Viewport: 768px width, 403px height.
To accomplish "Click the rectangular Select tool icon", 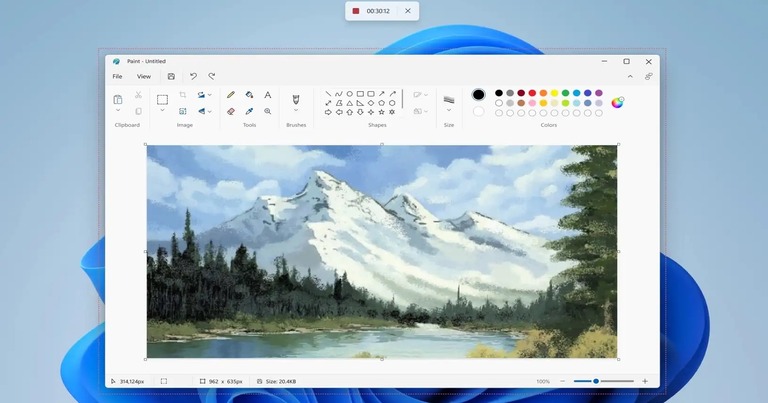I will click(x=162, y=100).
